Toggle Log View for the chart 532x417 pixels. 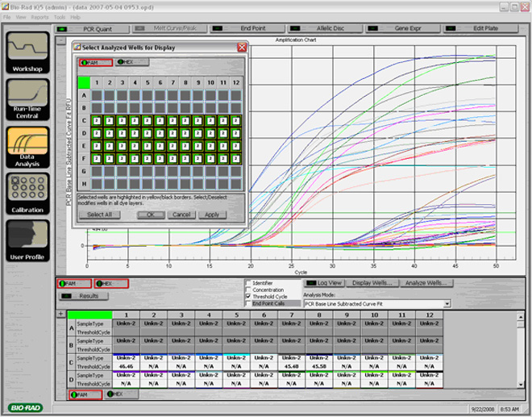pyautogui.click(x=324, y=283)
